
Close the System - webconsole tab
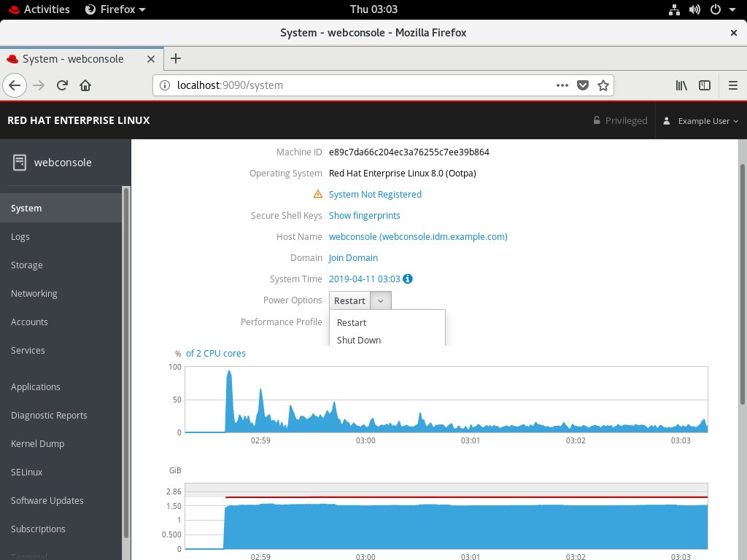(151, 59)
